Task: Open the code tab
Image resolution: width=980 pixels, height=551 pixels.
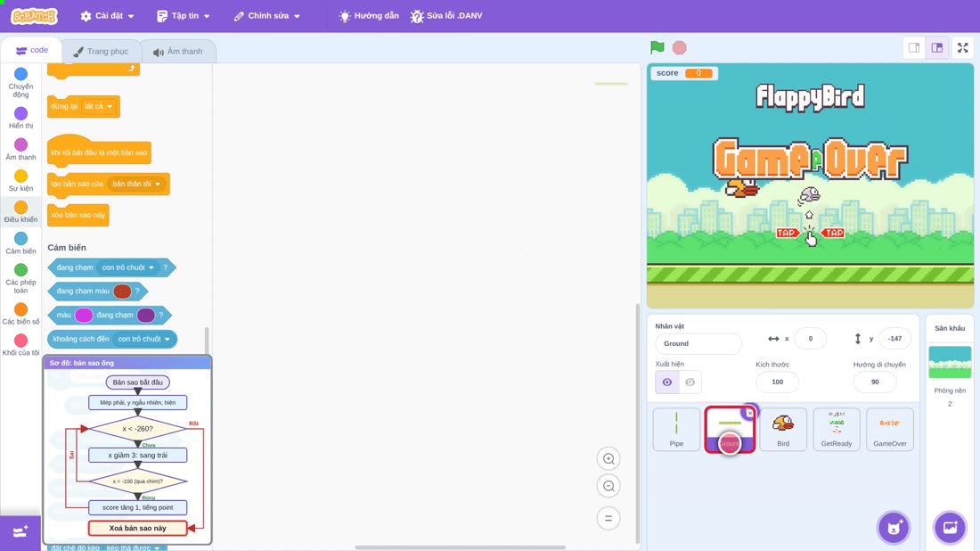Action: 31,50
